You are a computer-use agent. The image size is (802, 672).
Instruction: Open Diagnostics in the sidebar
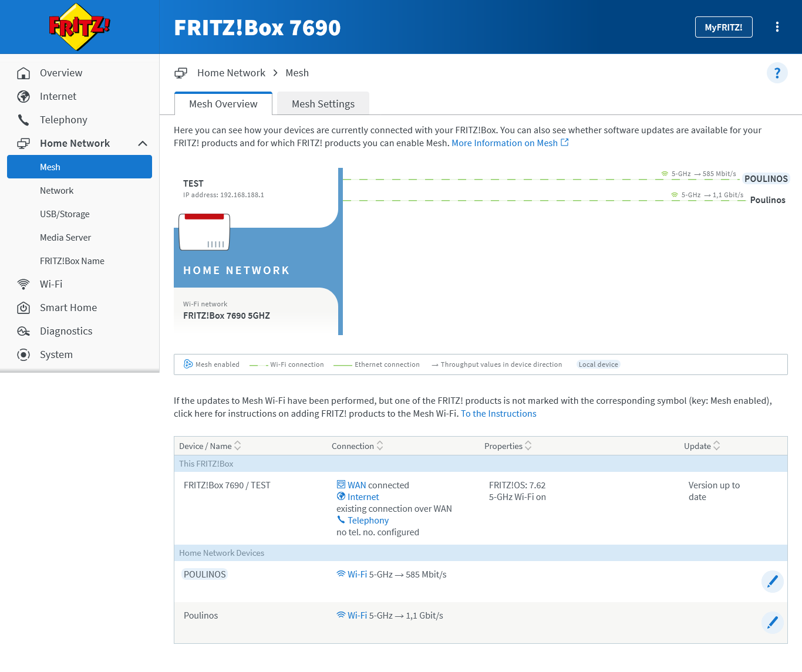[x=66, y=331]
